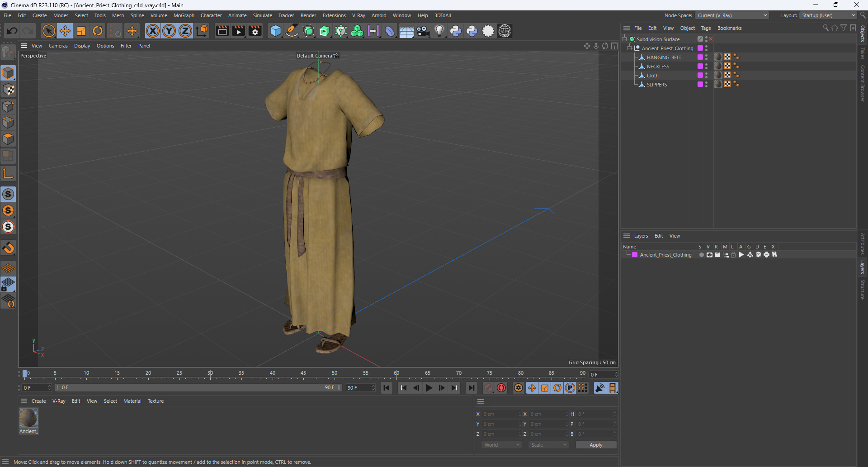Open the Object Manager Tags menu
Viewport: 868px width, 467px height.
pyautogui.click(x=706, y=28)
